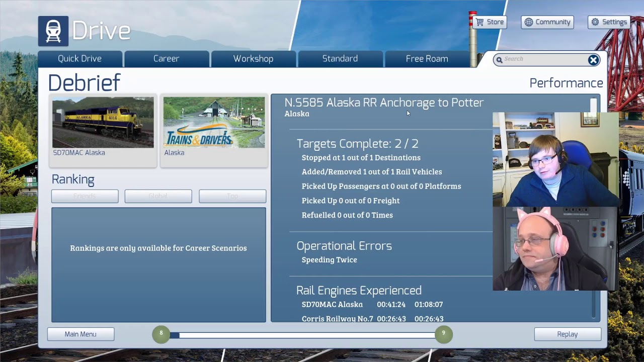Click the 'Operational Errors' heading
The height and width of the screenshot is (362, 644).
344,246
